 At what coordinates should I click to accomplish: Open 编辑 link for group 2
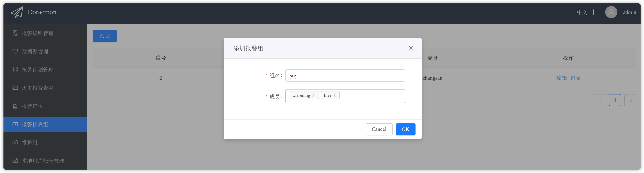tap(562, 78)
